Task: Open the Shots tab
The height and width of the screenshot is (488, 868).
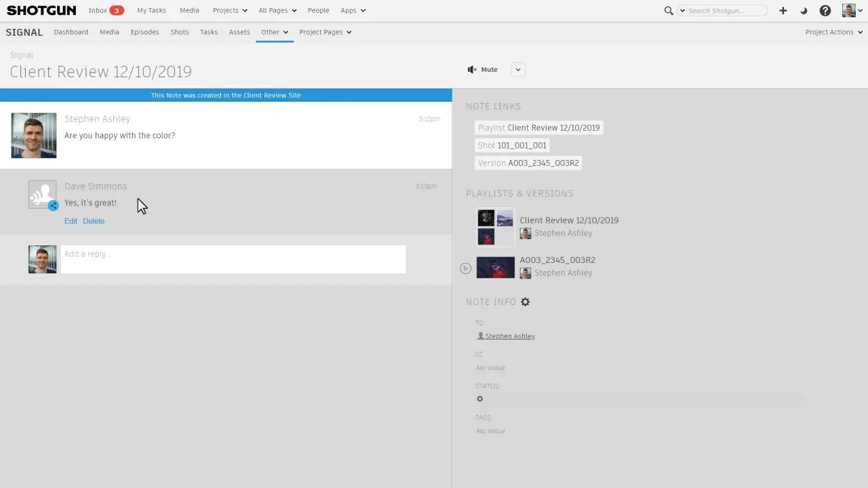Action: point(180,32)
